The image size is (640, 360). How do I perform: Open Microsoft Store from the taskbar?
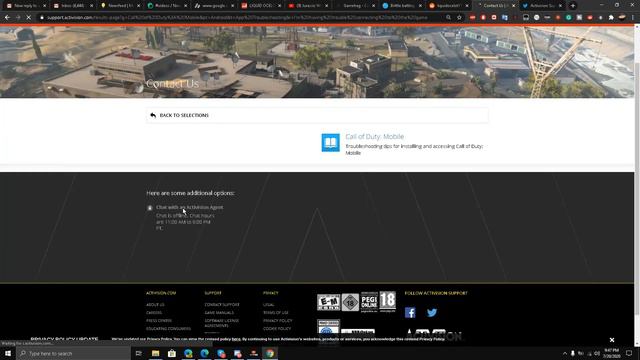[x=172, y=353]
